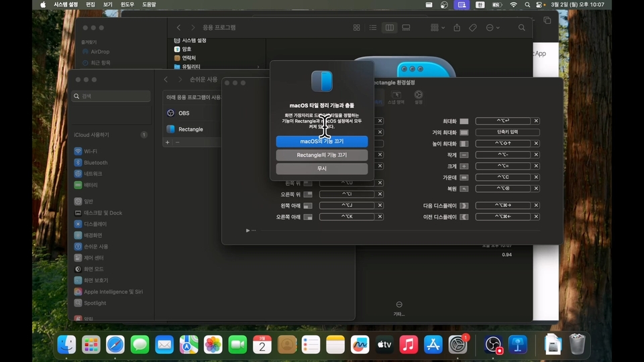Clear the 오른쪽 아래 shortcut
Viewport: 644px width, 362px height.
(380, 217)
